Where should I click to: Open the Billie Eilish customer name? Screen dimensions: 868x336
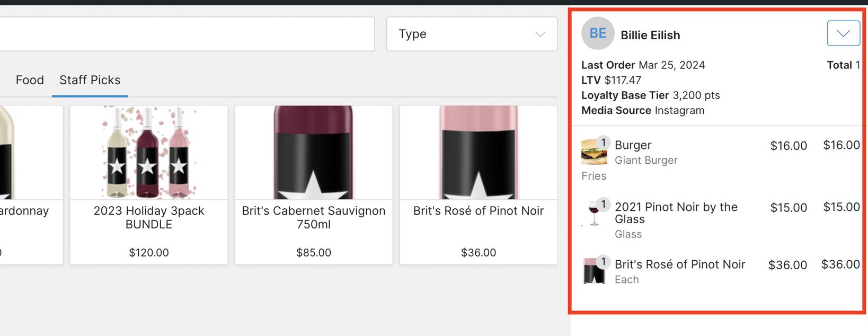[650, 35]
